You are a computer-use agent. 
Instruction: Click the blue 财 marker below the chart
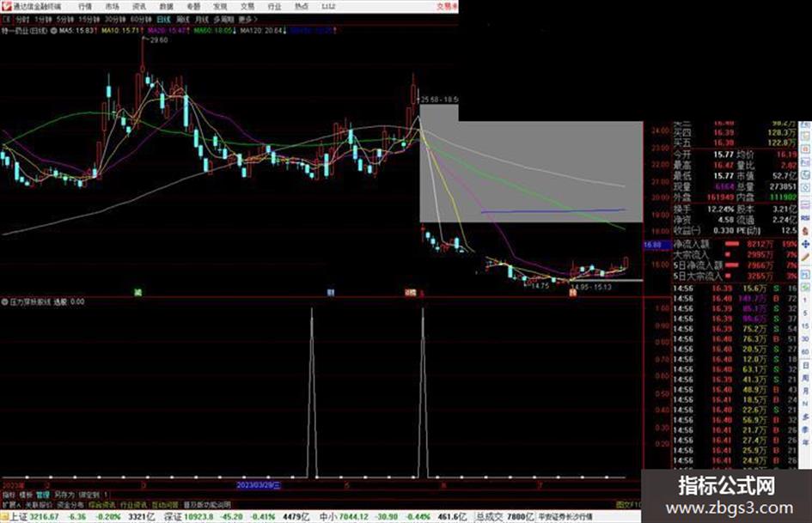pyautogui.click(x=331, y=293)
